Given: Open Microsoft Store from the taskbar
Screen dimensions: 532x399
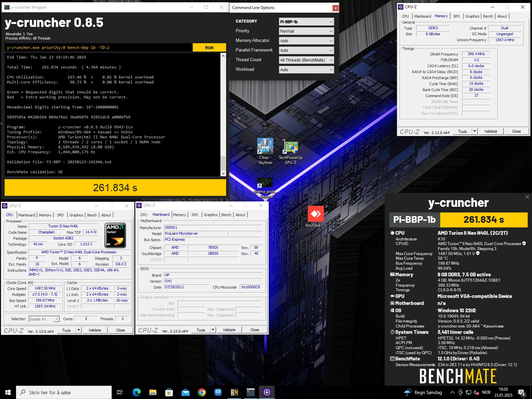Looking at the screenshot, I should point(169,392).
